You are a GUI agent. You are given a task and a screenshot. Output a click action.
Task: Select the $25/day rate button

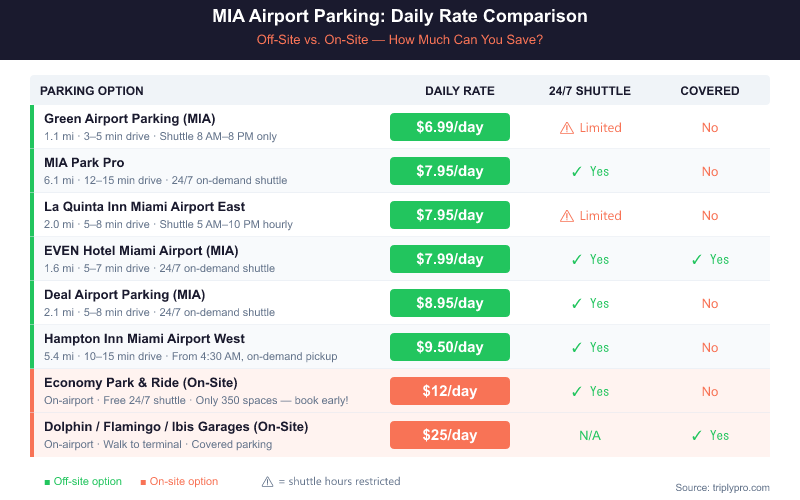click(450, 435)
